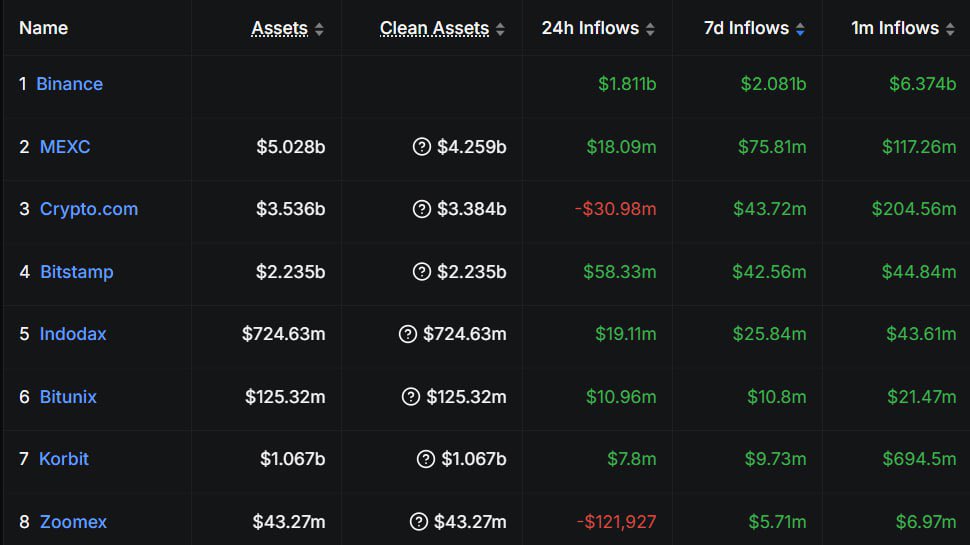Click help icon beside Crypto.com clean assets
The height and width of the screenshot is (545, 970).
[422, 209]
